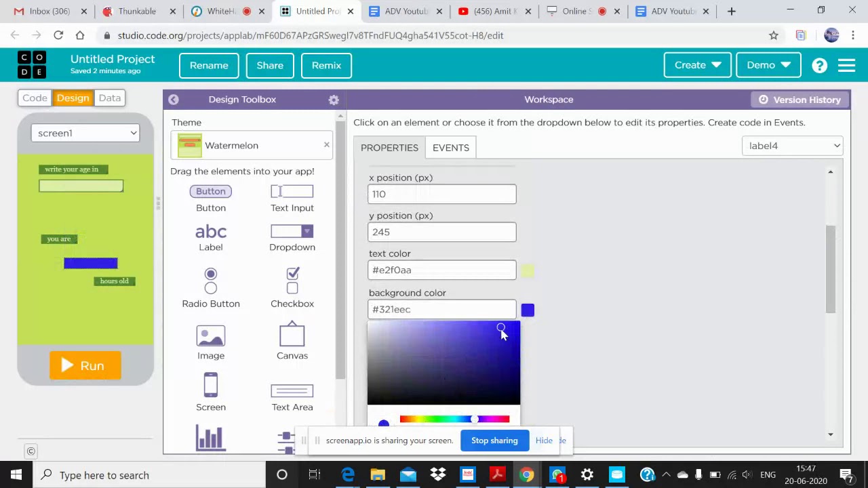868x488 pixels.
Task: Click Stop sharing in screen share bar
Action: [494, 441]
